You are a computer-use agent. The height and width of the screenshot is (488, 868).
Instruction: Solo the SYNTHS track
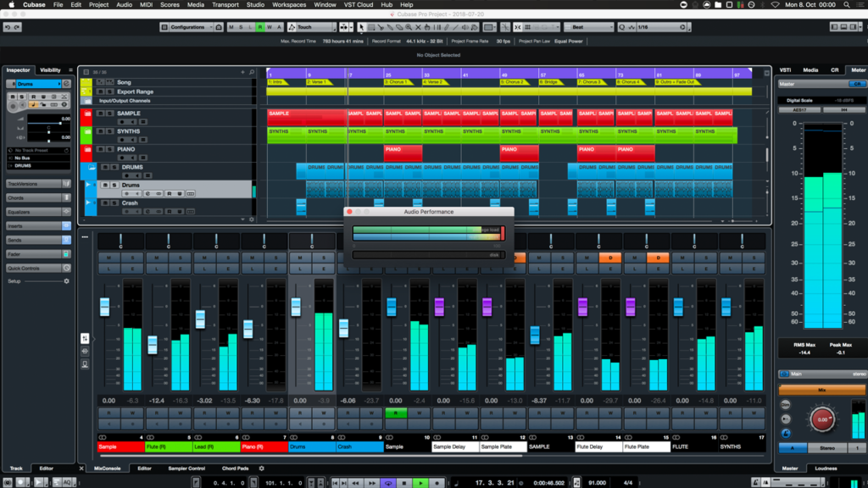pyautogui.click(x=109, y=131)
